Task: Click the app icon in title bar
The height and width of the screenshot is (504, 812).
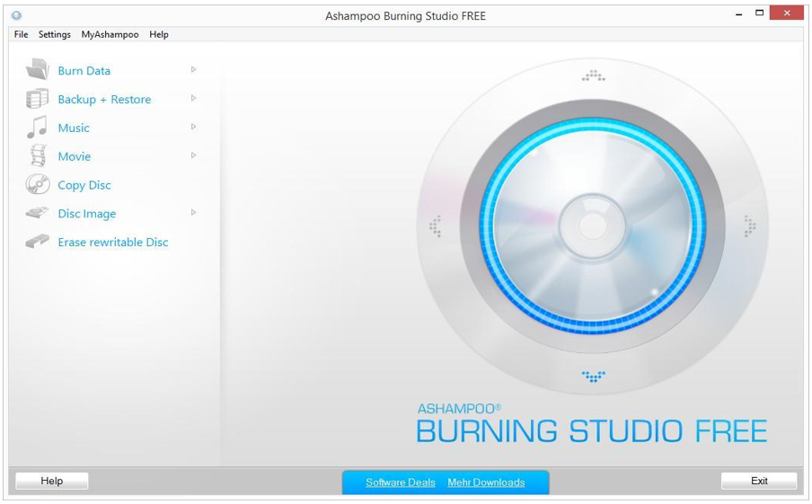Action: click(x=16, y=15)
